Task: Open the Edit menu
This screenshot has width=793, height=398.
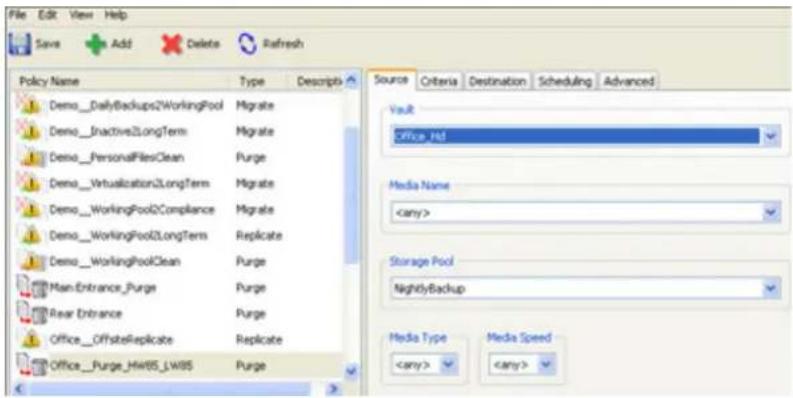Action: pyautogui.click(x=48, y=15)
